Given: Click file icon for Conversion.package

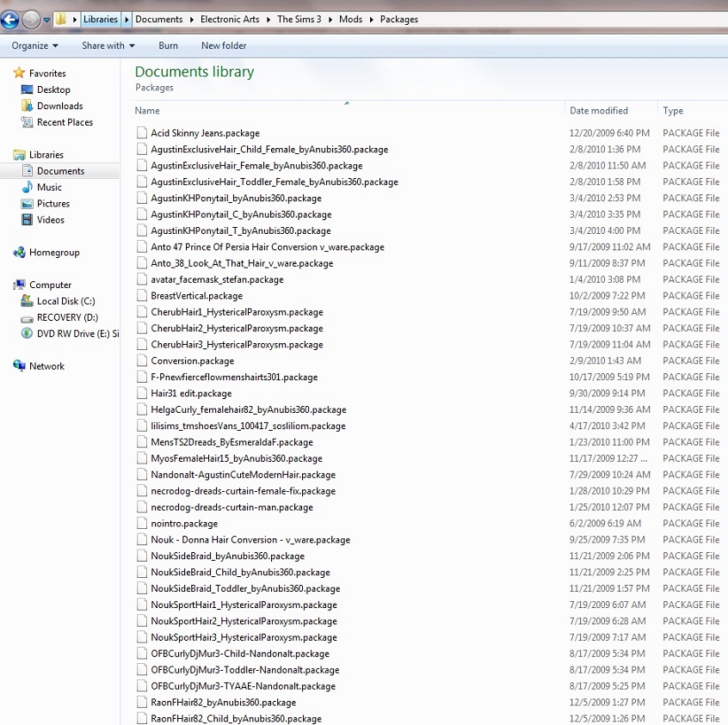Looking at the screenshot, I should 142,360.
